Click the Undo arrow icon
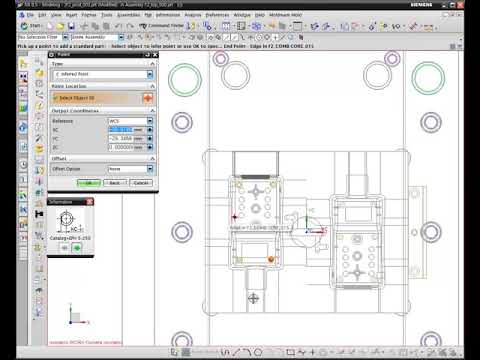The width and height of the screenshot is (480, 360). pos(118,26)
